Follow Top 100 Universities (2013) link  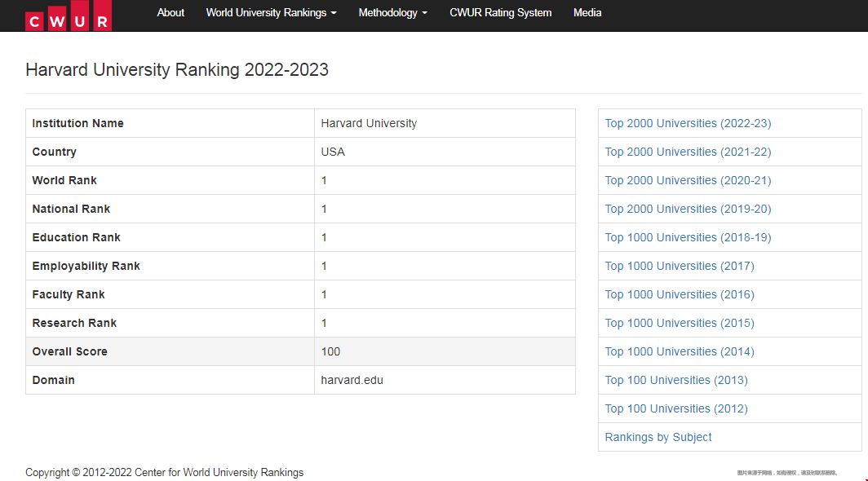click(x=676, y=380)
